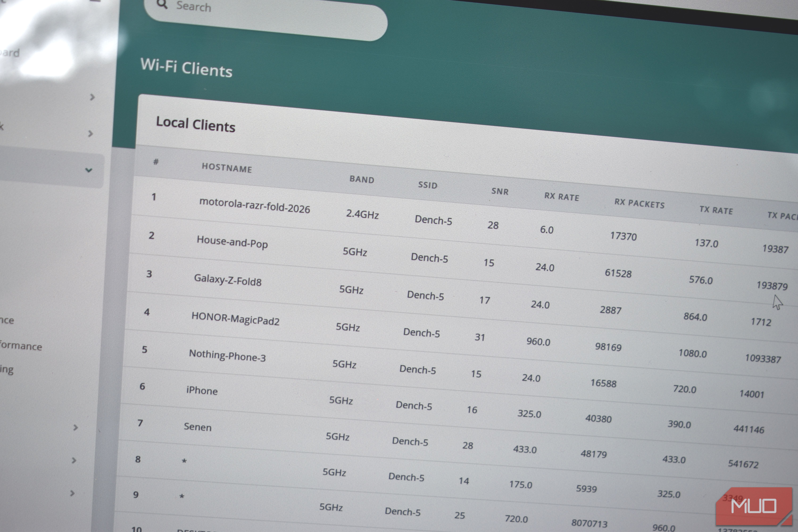Click TX packets value 1093387
798x532 pixels.
[763, 359]
